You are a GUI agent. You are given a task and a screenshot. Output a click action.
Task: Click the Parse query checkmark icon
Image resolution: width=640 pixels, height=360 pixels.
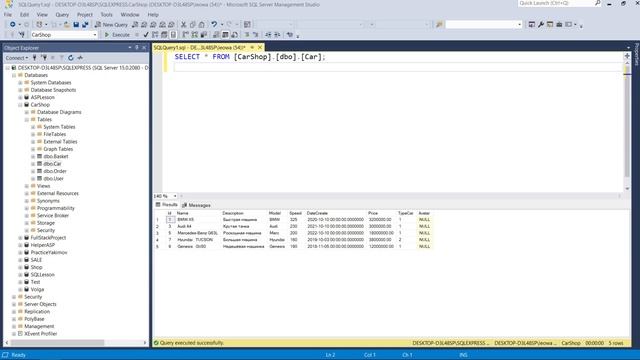click(146, 35)
